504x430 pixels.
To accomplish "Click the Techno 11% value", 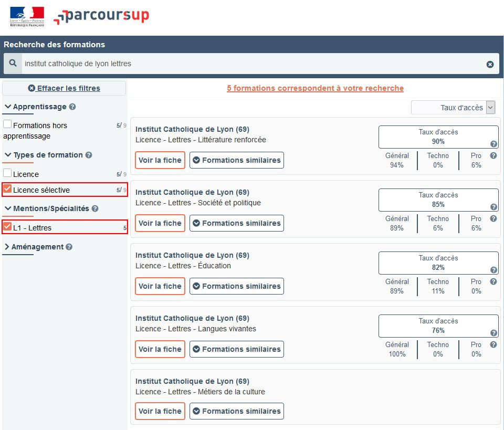I will (x=438, y=291).
